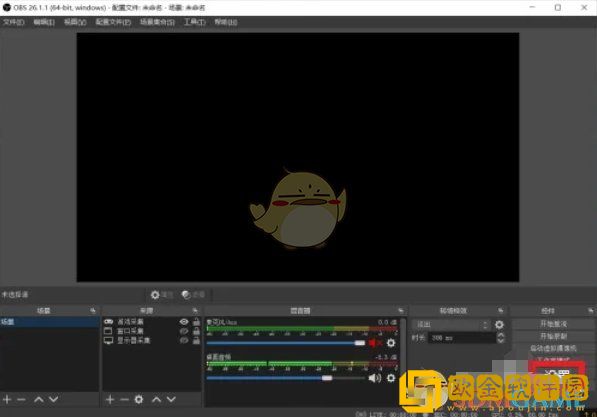Click 启动虚拟摄像机 to start virtual camera
This screenshot has height=417, width=597.
(x=553, y=348)
